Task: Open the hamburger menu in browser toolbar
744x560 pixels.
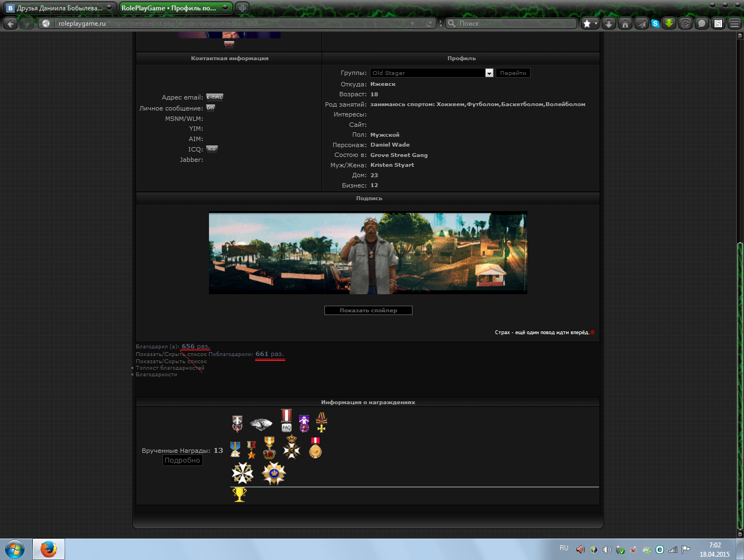Action: coord(734,23)
